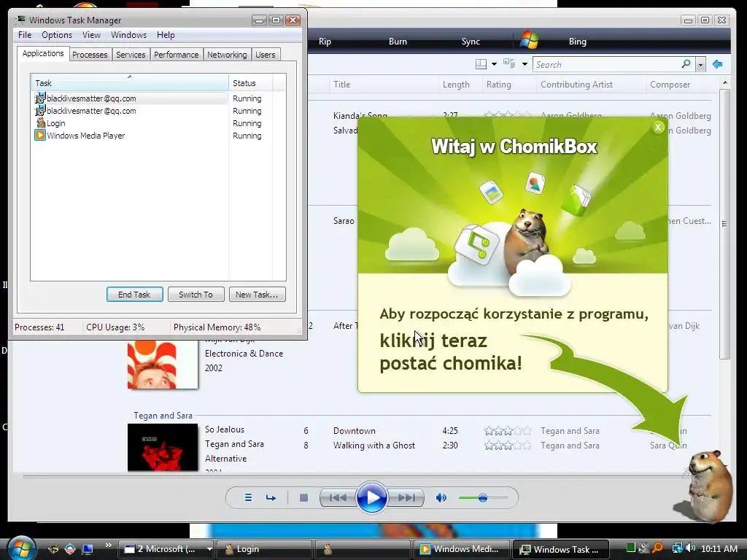
Task: Expand the Quick Launch overflow chevron
Action: coord(108,545)
